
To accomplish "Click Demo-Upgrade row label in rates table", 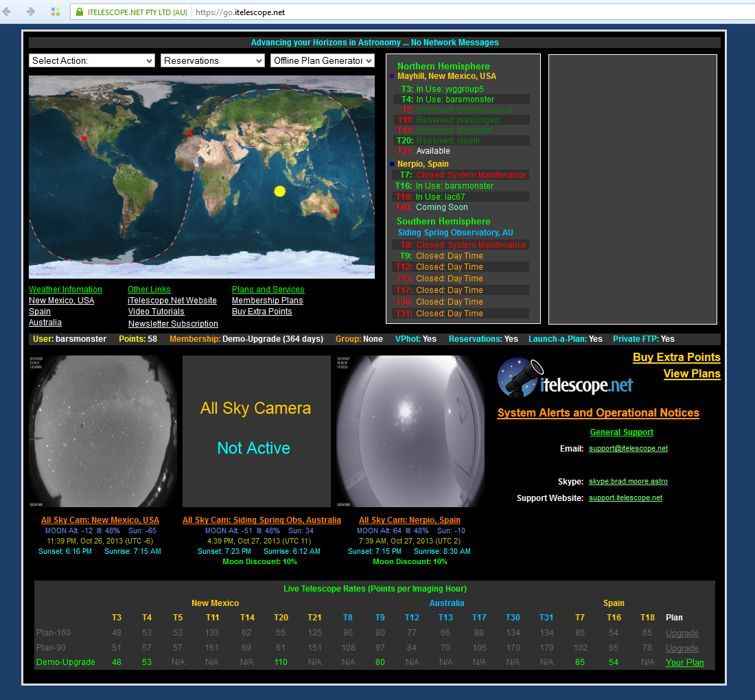I will click(65, 662).
